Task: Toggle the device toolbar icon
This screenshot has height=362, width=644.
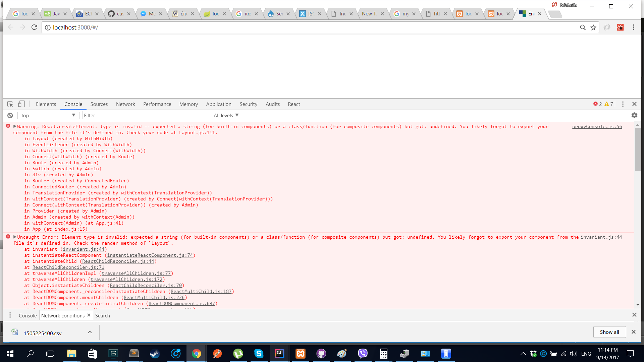Action: 21,104
